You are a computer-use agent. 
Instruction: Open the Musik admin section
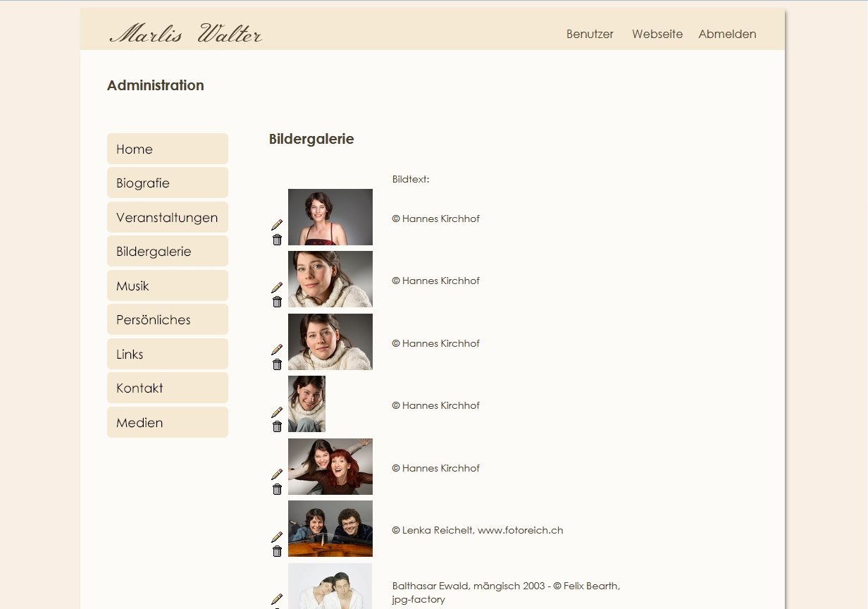point(168,285)
